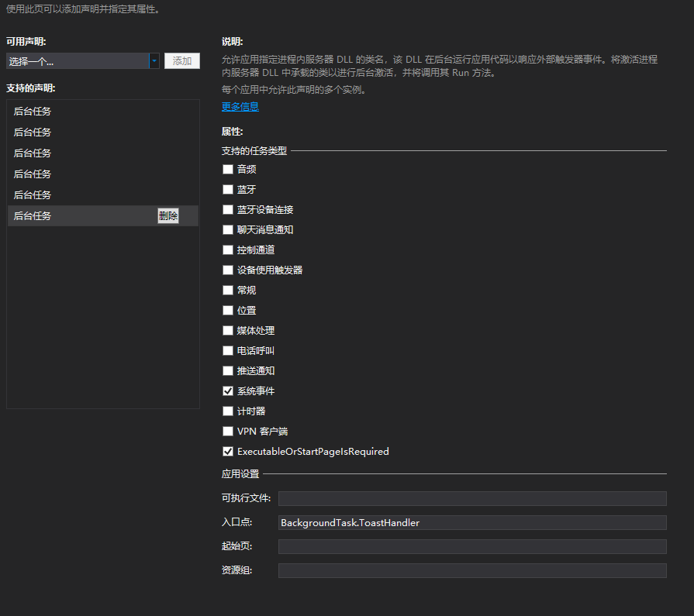This screenshot has width=694, height=616.
Task: Click the 入口点 field with BackgroundTask.ToastHandler
Action: pos(472,523)
